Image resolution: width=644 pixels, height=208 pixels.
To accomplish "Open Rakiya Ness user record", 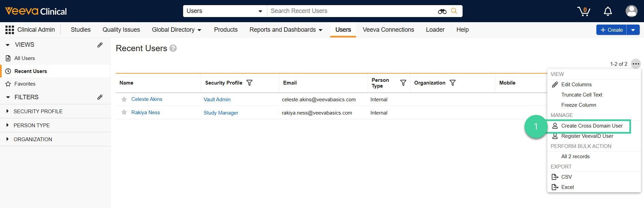I will [x=146, y=113].
